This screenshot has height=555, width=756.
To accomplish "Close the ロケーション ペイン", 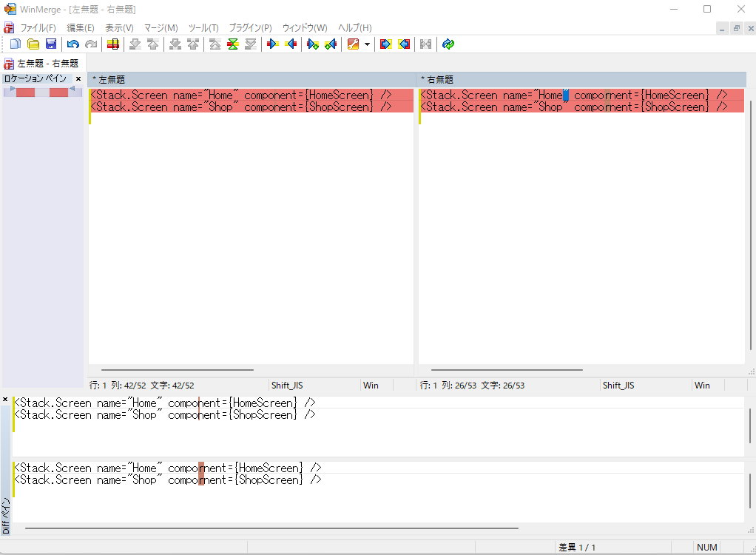I will [78, 78].
